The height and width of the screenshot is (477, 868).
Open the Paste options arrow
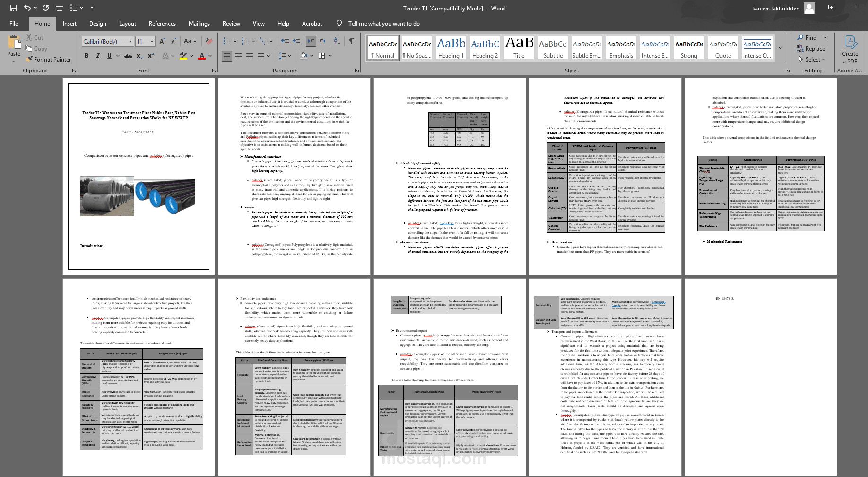coord(14,61)
